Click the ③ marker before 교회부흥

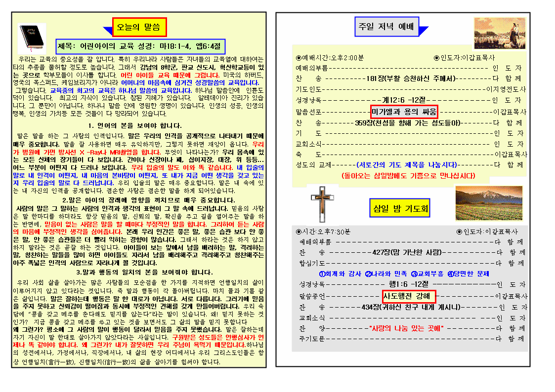point(414,274)
